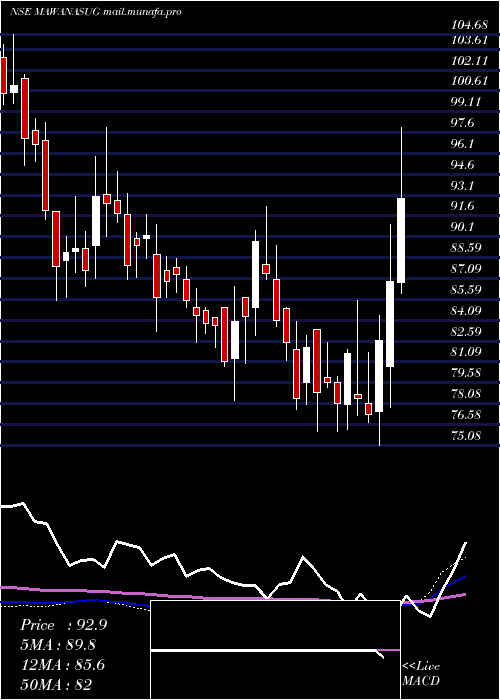This screenshot has width=500, height=700.
Task: Click the Price : 92.9 readout
Action: (x=63, y=625)
